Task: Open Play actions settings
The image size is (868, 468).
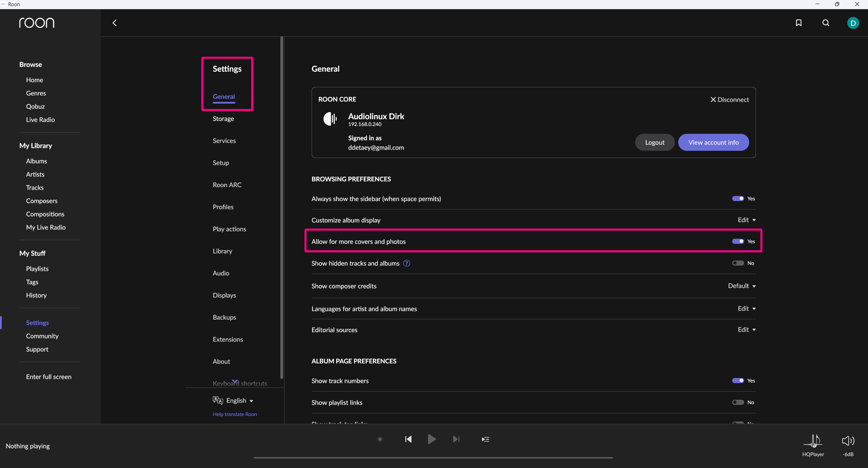Action: click(229, 229)
